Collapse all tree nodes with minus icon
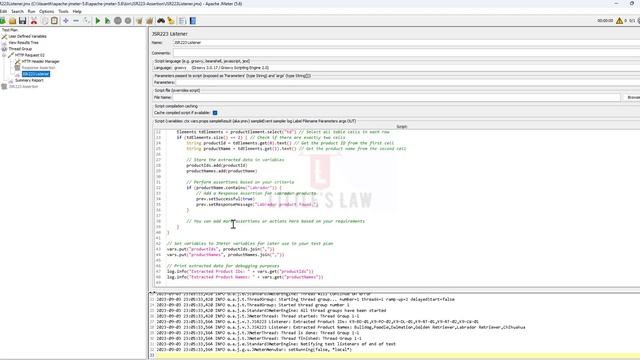Screen dimensions: 640x360 76,21
